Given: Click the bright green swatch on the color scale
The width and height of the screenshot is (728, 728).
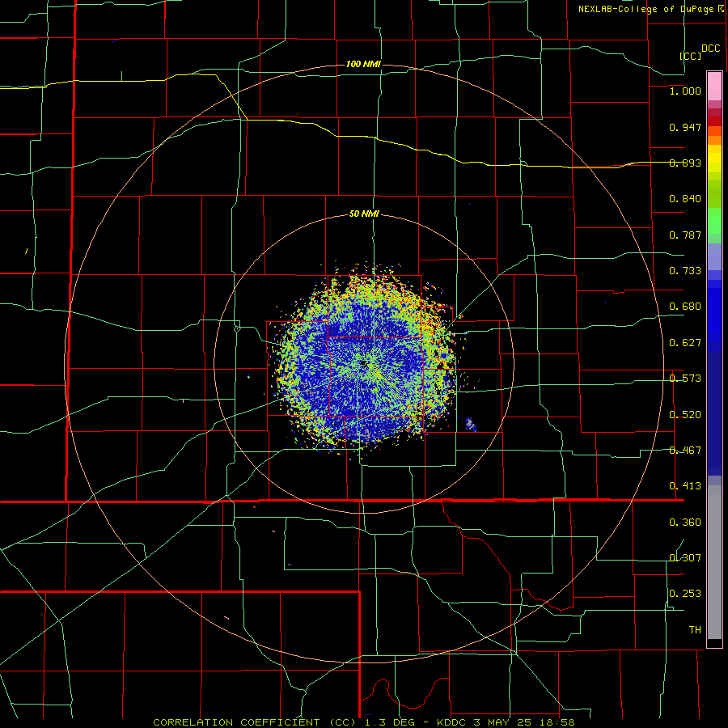Looking at the screenshot, I should click(x=714, y=221).
